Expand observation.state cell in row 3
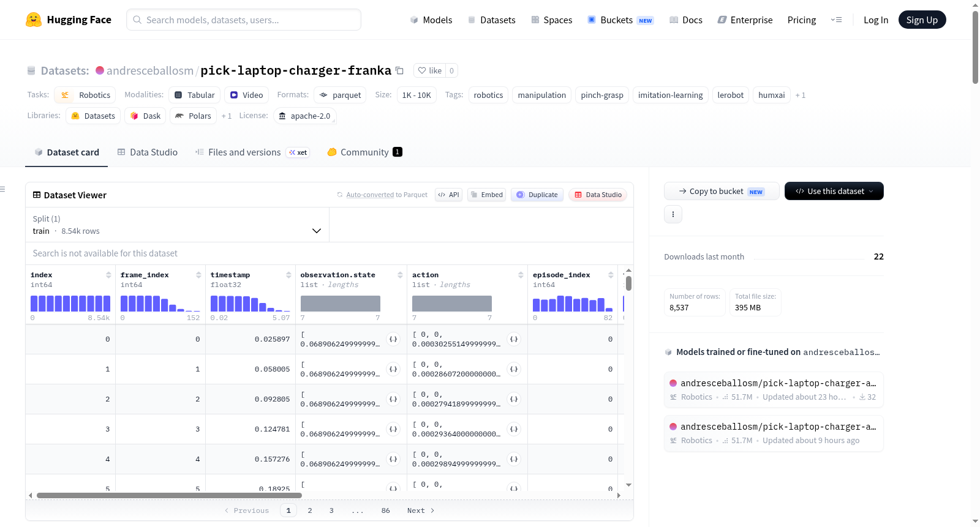The image size is (980, 527). [x=393, y=429]
